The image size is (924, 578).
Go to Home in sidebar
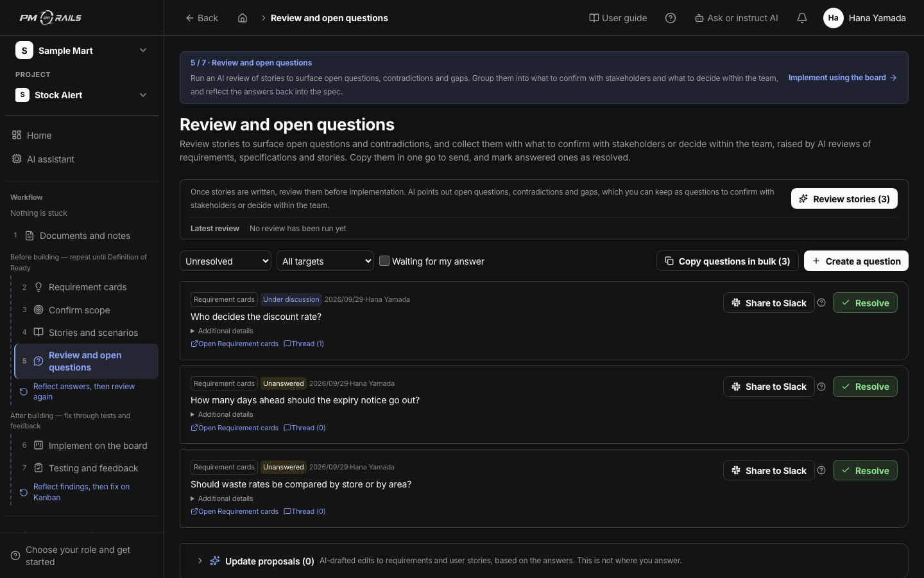(81, 136)
